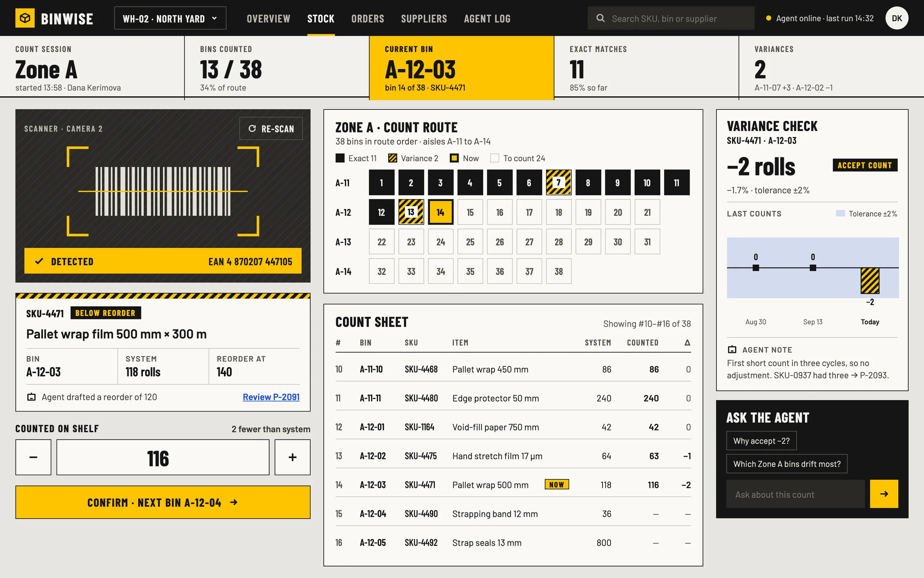Click the search magnifier icon
This screenshot has width=924, height=578.
click(x=600, y=18)
